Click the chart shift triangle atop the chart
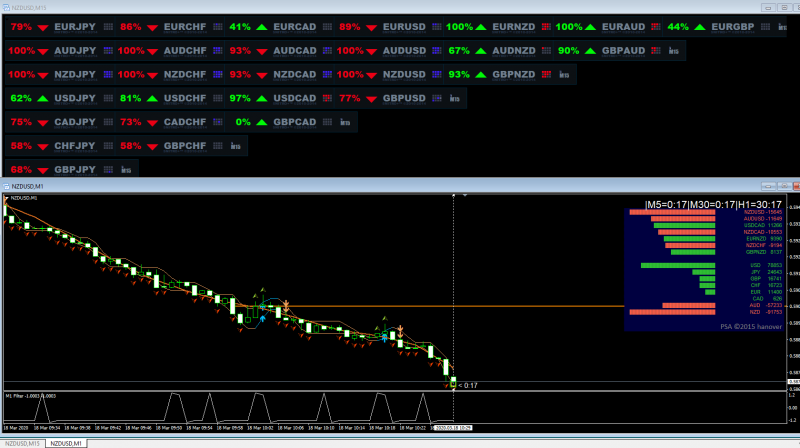The height and width of the screenshot is (448, 800). [x=465, y=195]
